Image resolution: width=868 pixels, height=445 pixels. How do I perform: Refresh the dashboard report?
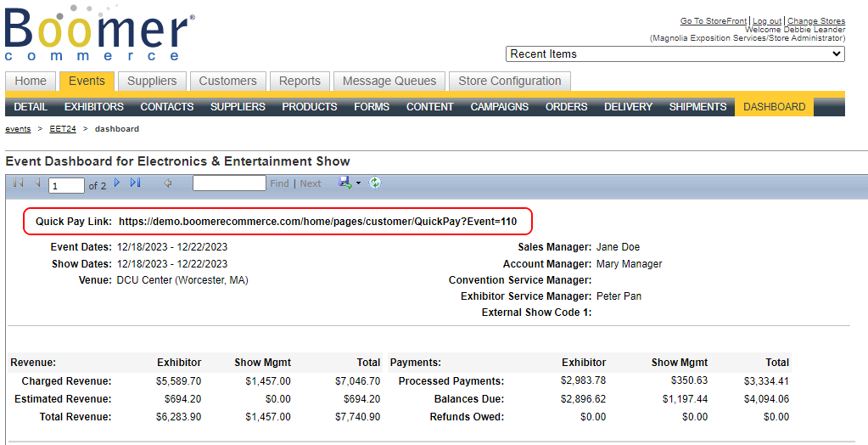tap(374, 183)
